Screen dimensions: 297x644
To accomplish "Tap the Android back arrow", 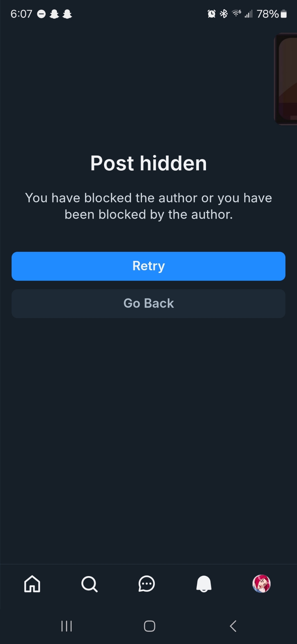I will coord(233,626).
